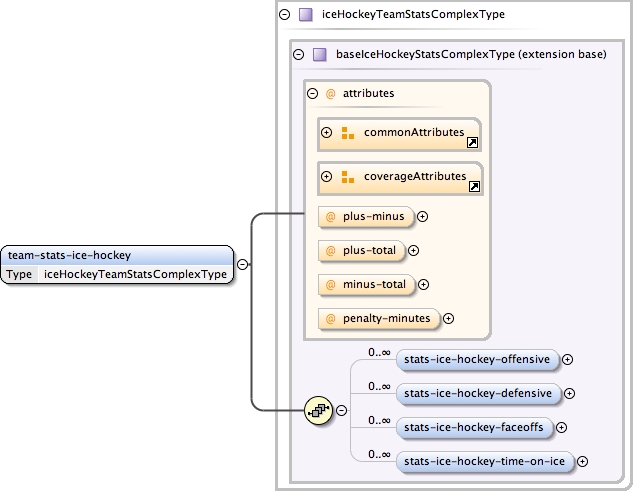Screen dimensions: 633x491
Task: Click the baseIceHockeyStatsComplexType purple square icon
Action: coord(319,54)
